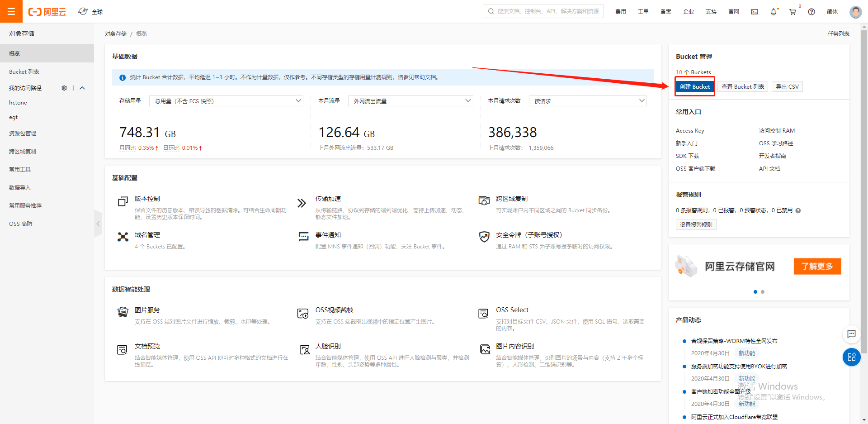This screenshot has height=424, width=868.
Task: Open the hamburger navigation menu
Action: (11, 11)
